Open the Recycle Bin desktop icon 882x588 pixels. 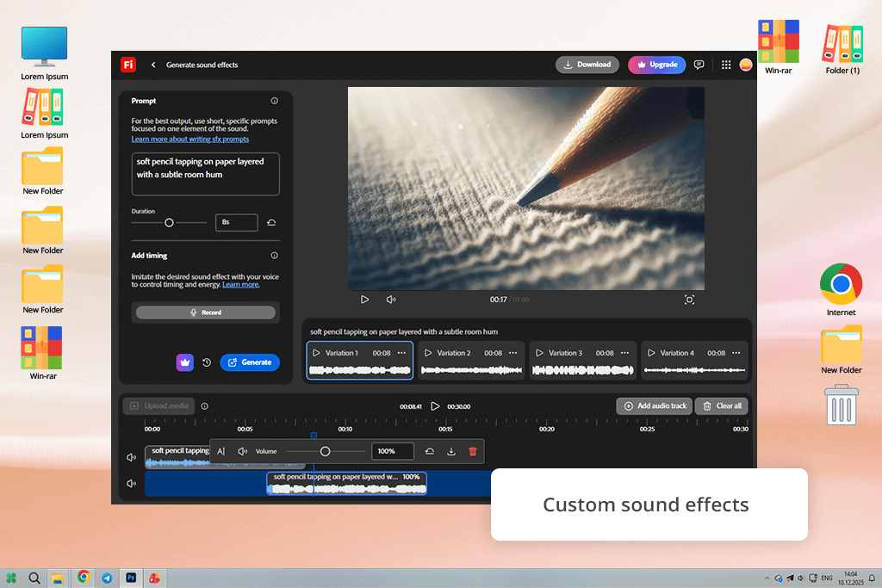coord(842,405)
